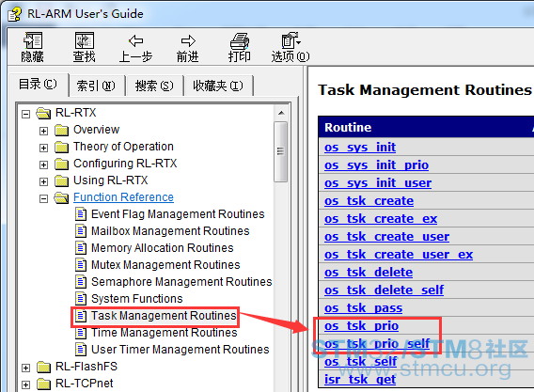Switch to the 目录 (Contents) tab
Viewport: 534px width, 392px height.
point(38,85)
